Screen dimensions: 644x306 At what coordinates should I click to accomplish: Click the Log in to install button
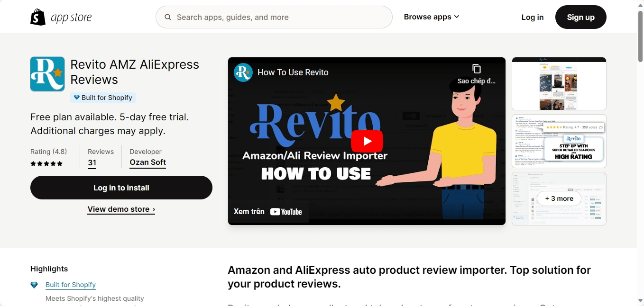point(121,188)
